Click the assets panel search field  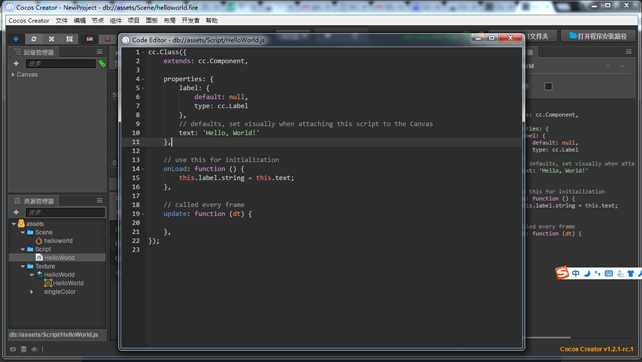[x=66, y=212]
